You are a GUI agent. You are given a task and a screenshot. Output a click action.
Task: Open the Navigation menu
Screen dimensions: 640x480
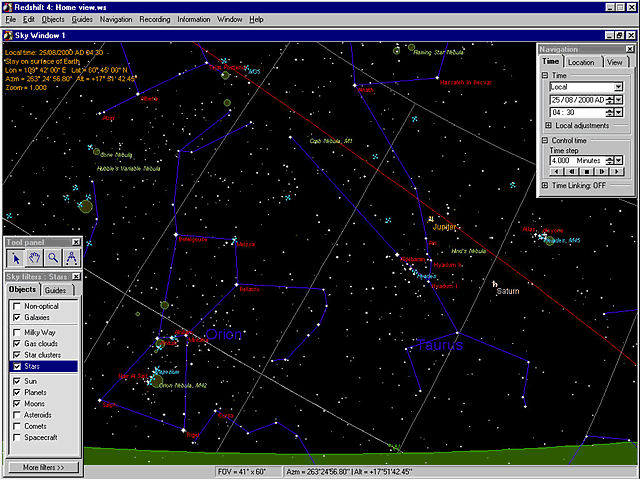(116, 19)
